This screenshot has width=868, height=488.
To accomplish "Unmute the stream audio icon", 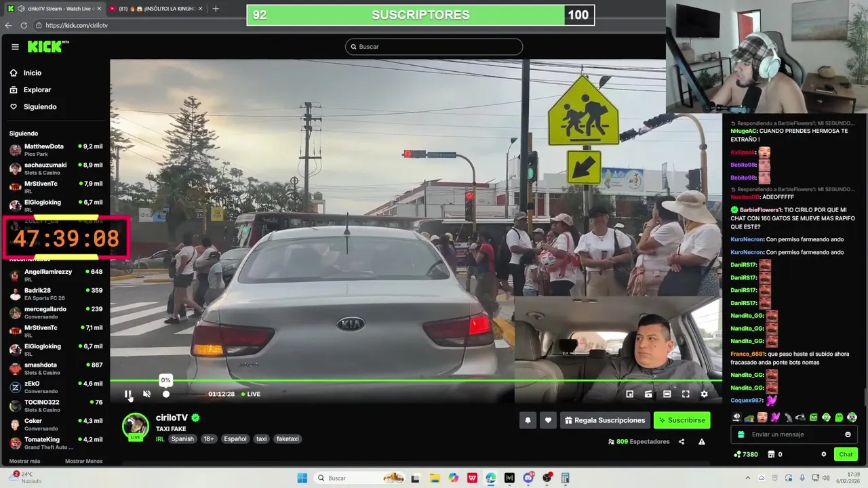I will pos(146,394).
